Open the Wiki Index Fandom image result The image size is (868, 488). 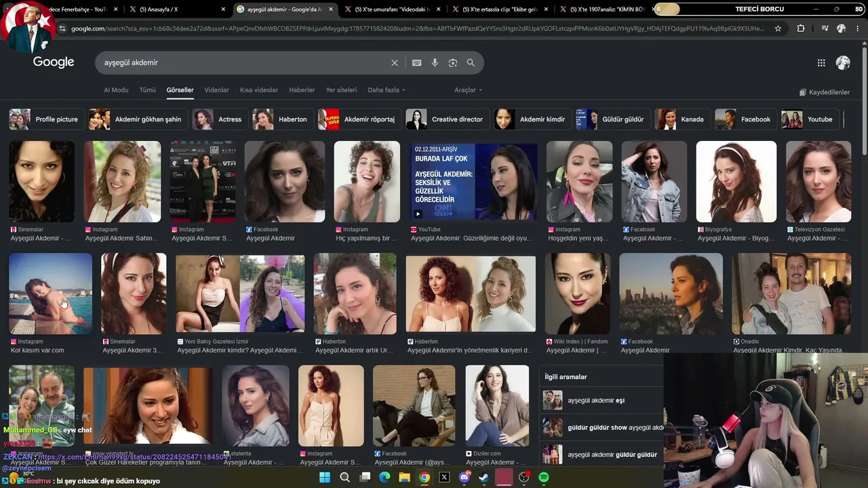(x=577, y=293)
